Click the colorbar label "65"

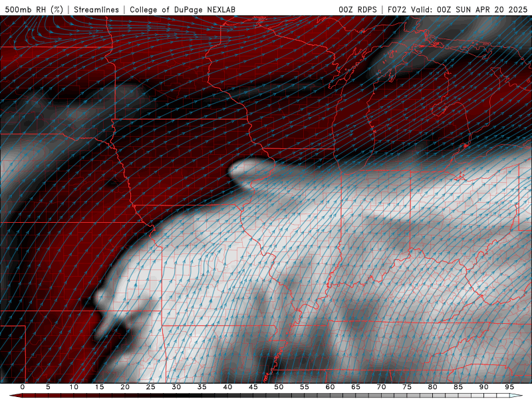click(356, 387)
